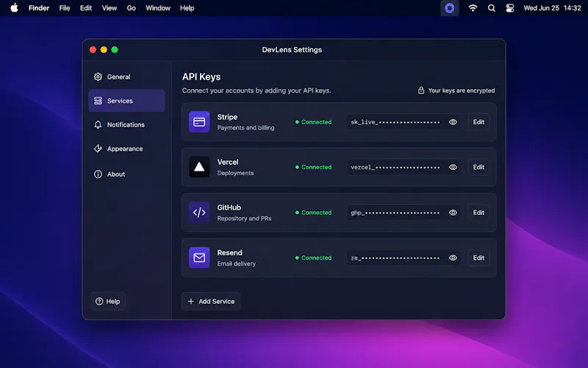
Task: Reveal the Vercel API key
Action: pyautogui.click(x=453, y=167)
